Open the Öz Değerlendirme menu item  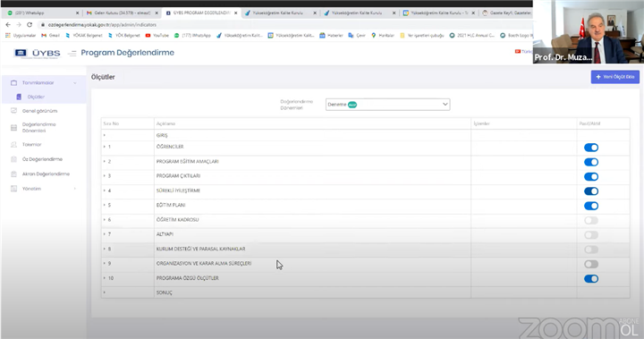click(x=42, y=159)
